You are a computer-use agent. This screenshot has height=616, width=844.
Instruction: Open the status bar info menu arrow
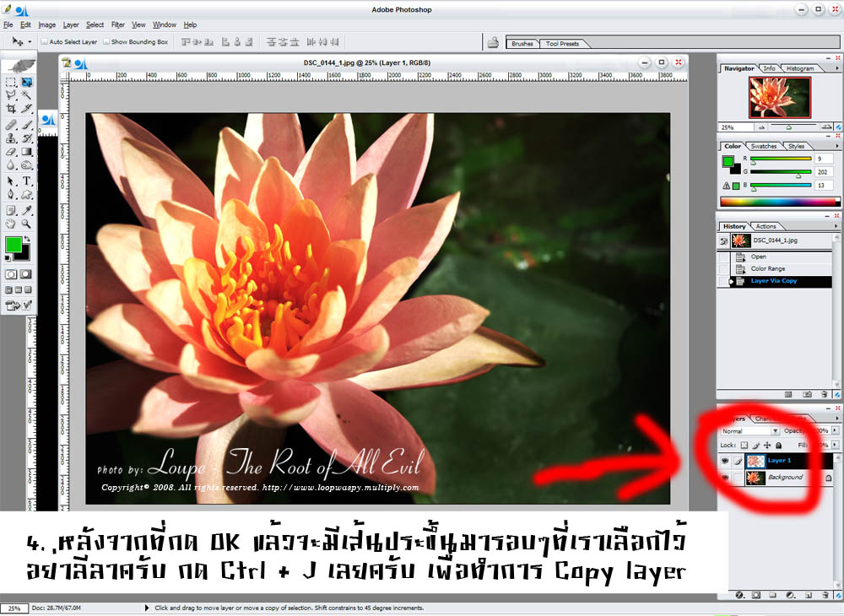pyautogui.click(x=146, y=608)
